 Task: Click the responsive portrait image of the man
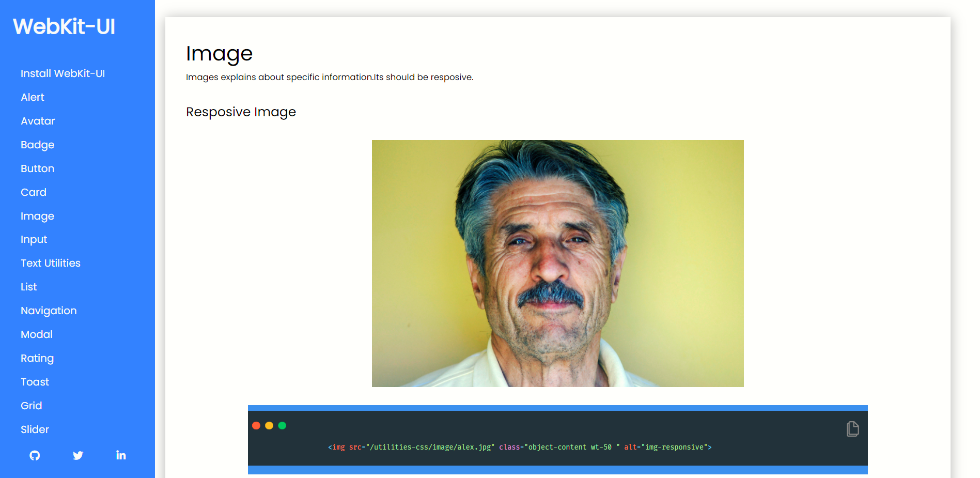557,263
